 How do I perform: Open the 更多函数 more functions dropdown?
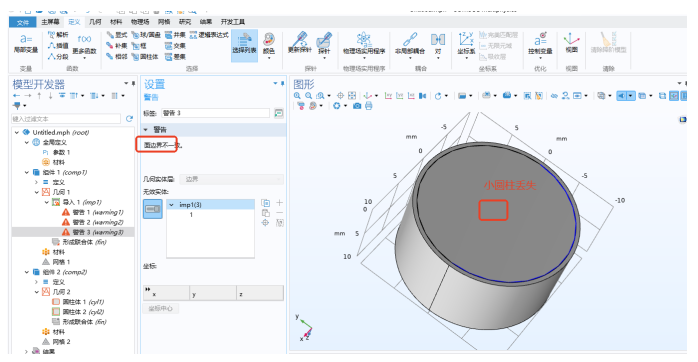(84, 46)
